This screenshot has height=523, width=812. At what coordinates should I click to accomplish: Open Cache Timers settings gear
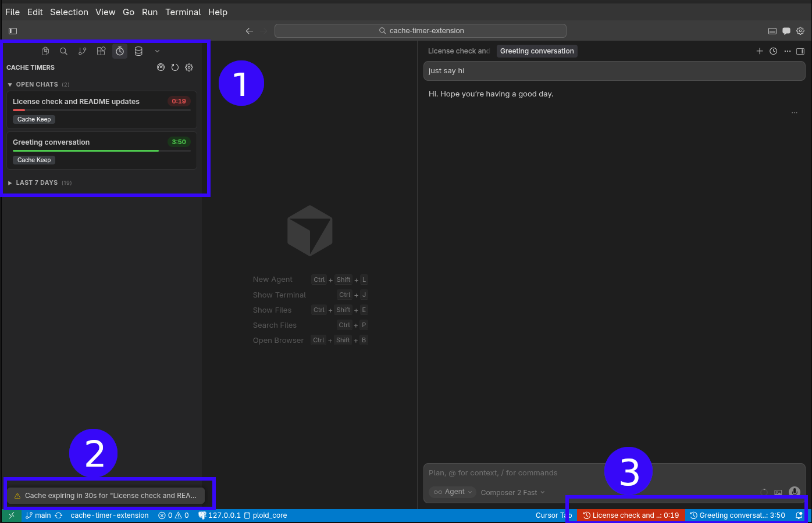point(189,67)
